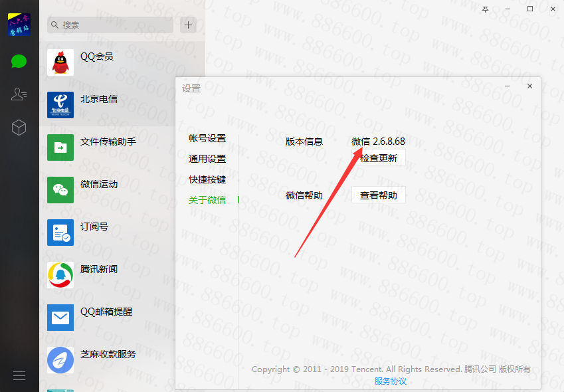
Task: Open the user profile avatar
Action: tap(19, 25)
